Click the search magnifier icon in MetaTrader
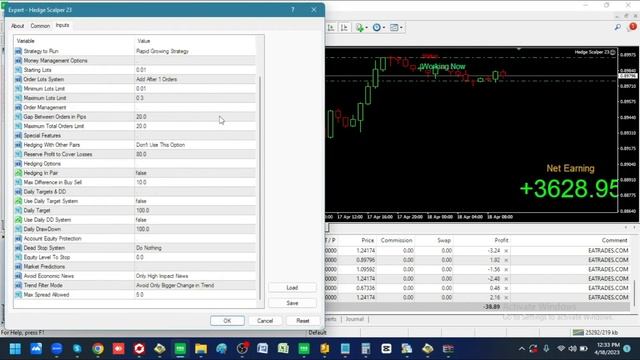 [618, 27]
